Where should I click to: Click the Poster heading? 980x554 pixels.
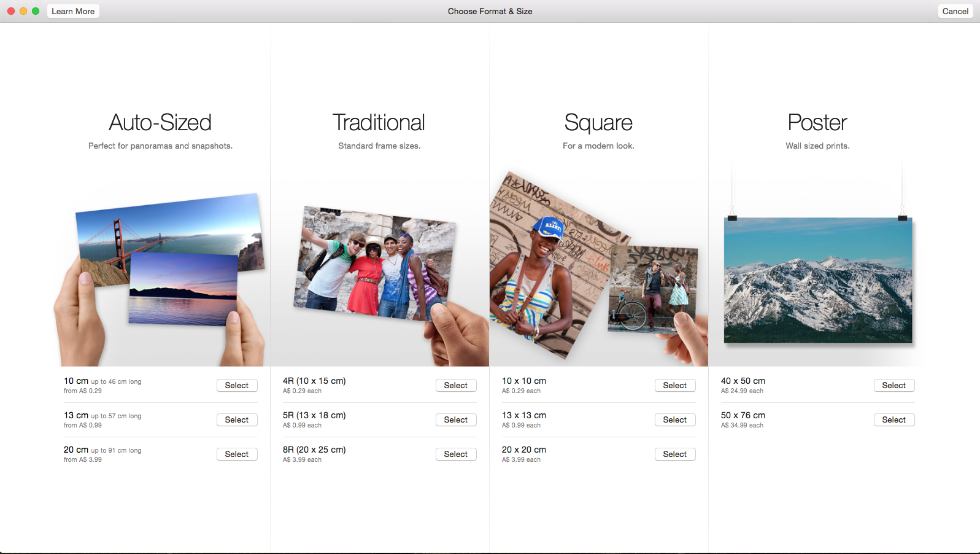point(817,123)
